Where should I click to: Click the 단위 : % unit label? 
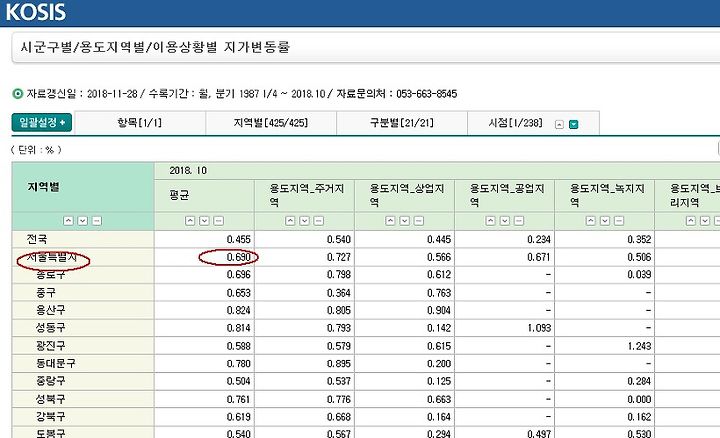click(x=36, y=150)
